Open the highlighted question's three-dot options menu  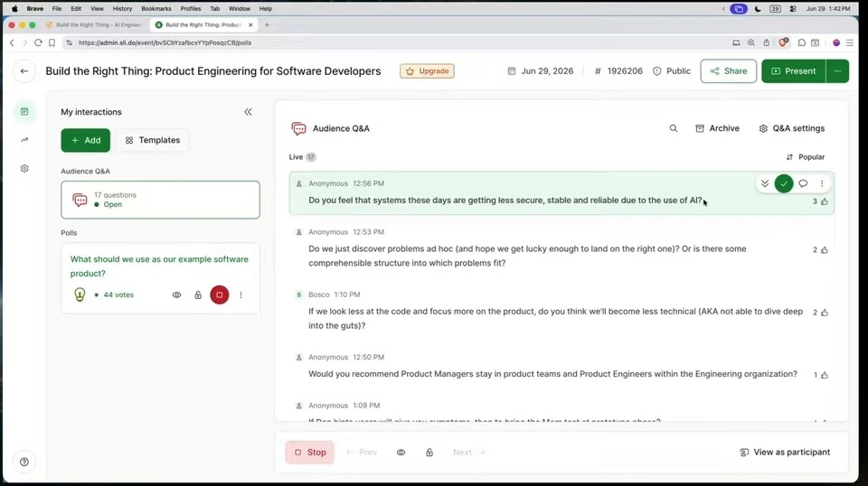click(822, 183)
